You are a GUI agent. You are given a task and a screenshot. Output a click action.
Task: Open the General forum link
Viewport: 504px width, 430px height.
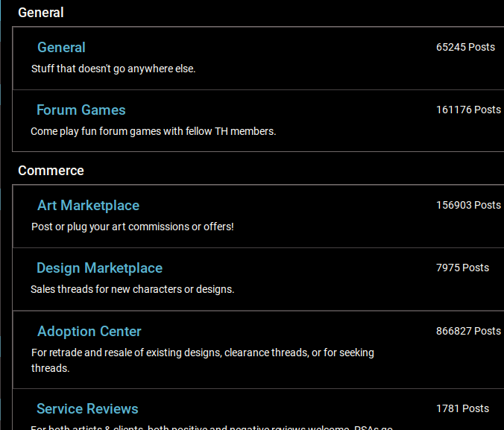click(61, 48)
